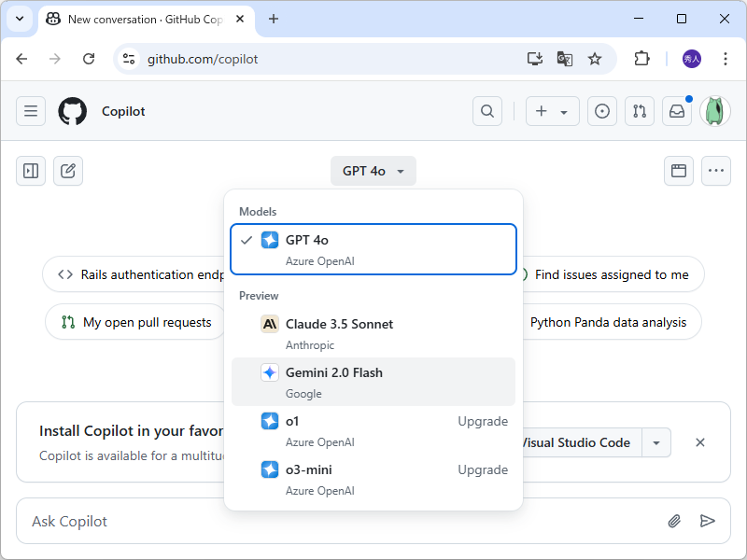Screen dimensions: 747x560
Task: Open the issues icon in the top bar
Action: tap(602, 111)
